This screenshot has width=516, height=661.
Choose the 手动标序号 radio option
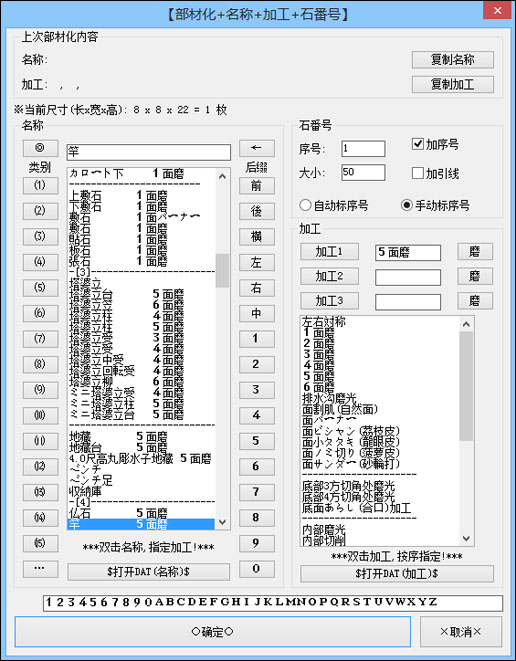pyautogui.click(x=406, y=205)
